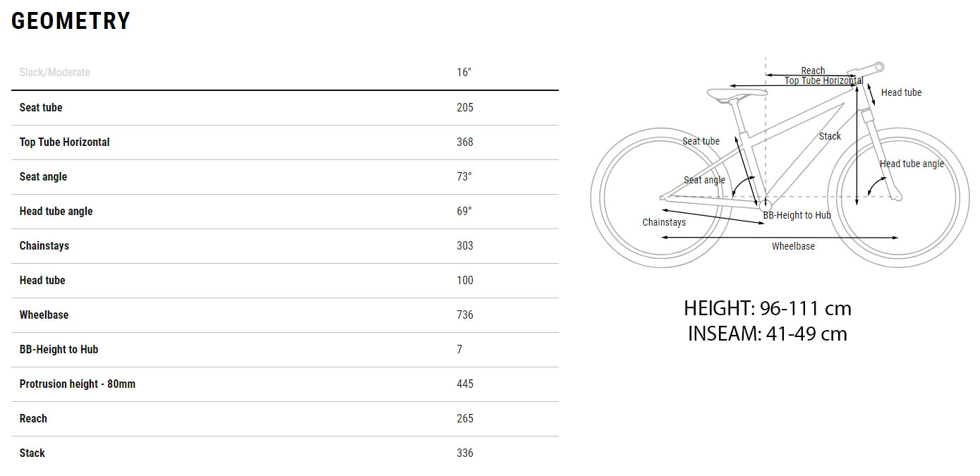Viewport: 980px width, 476px height.
Task: Click the Seat tube row label in table
Action: (41, 107)
